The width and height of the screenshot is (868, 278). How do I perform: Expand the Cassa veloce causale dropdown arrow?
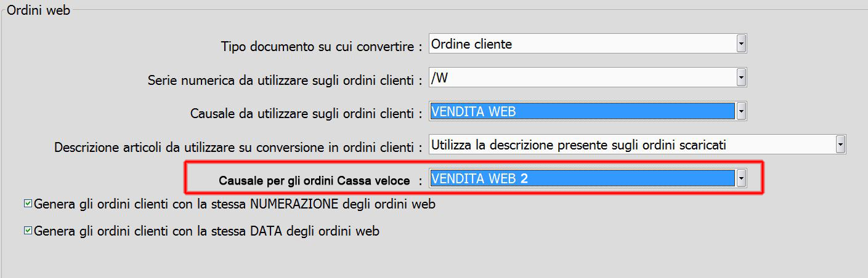point(741,178)
